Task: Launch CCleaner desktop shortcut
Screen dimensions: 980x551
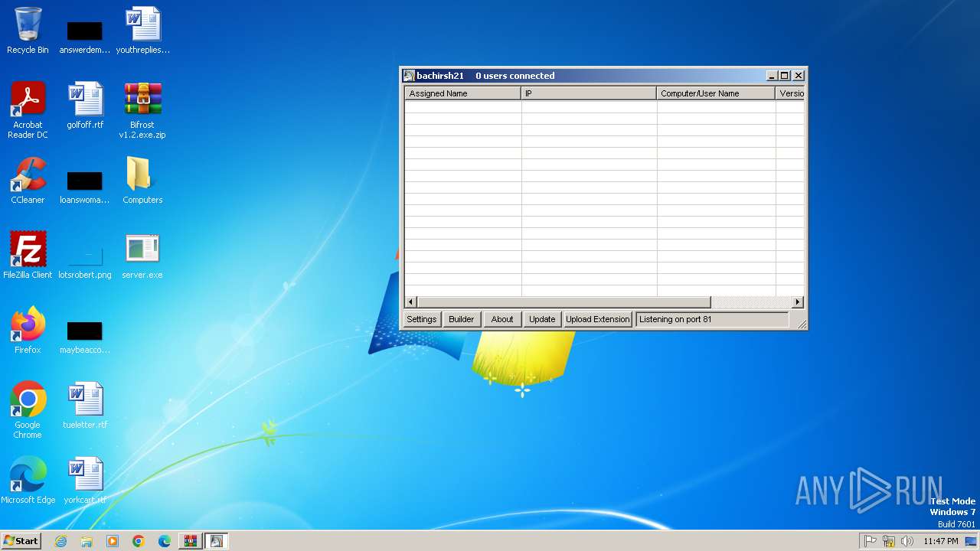Action: coord(28,181)
